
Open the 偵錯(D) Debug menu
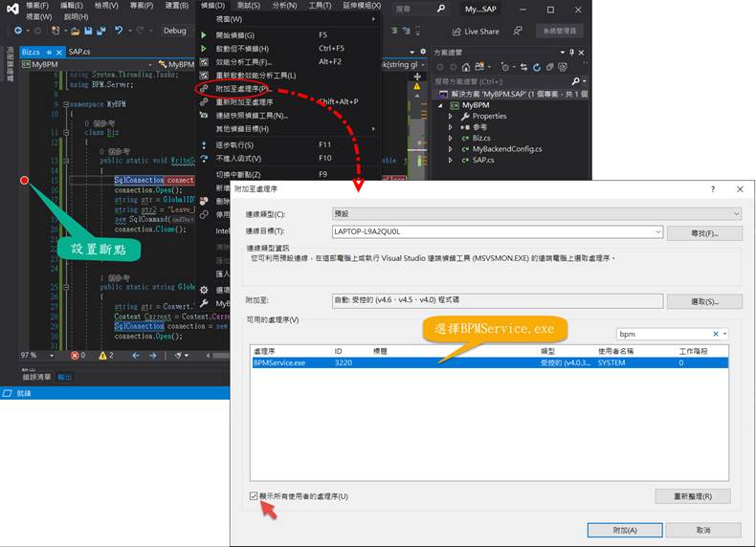point(212,6)
